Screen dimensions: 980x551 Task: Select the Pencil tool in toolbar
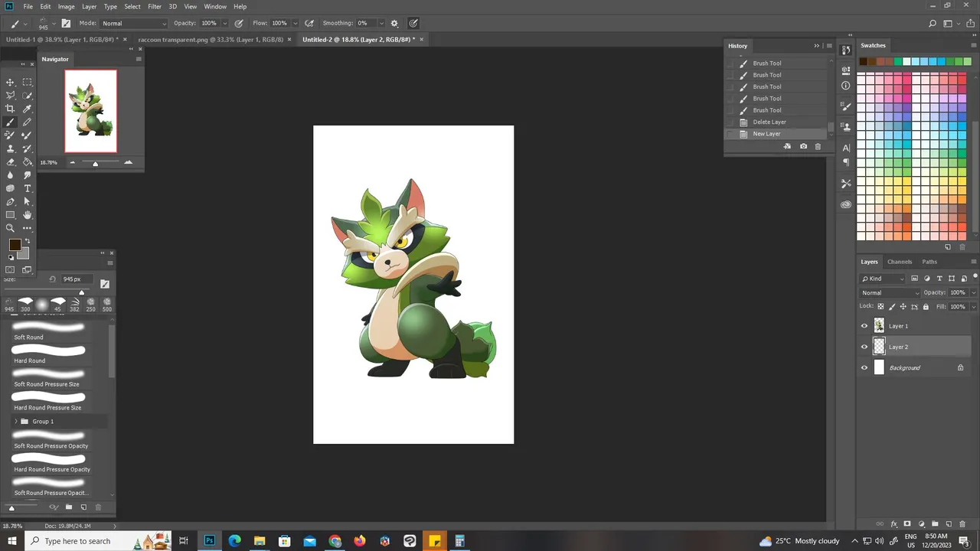(27, 122)
